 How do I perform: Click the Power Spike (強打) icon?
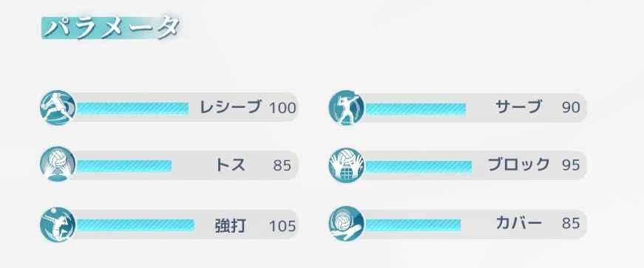pos(58,224)
